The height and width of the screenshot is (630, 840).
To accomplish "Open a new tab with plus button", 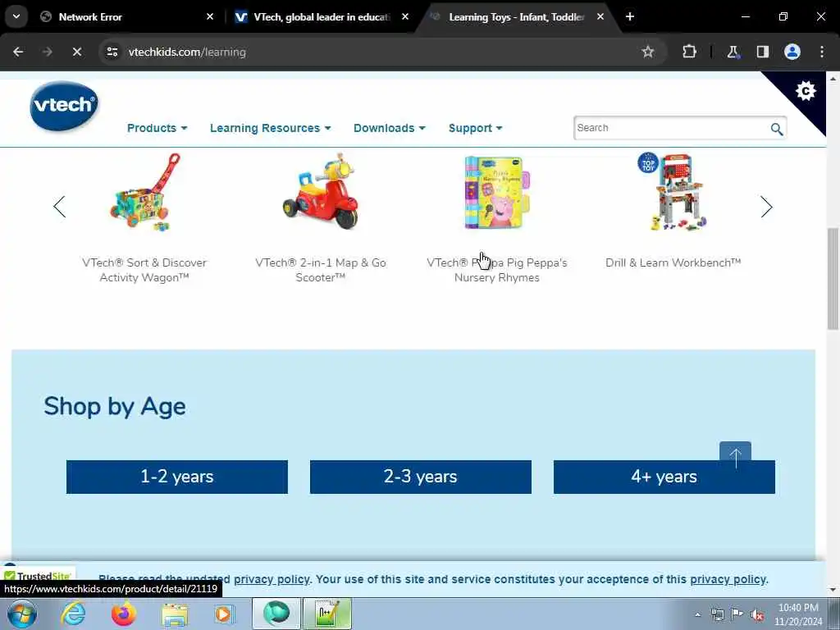I will (630, 16).
